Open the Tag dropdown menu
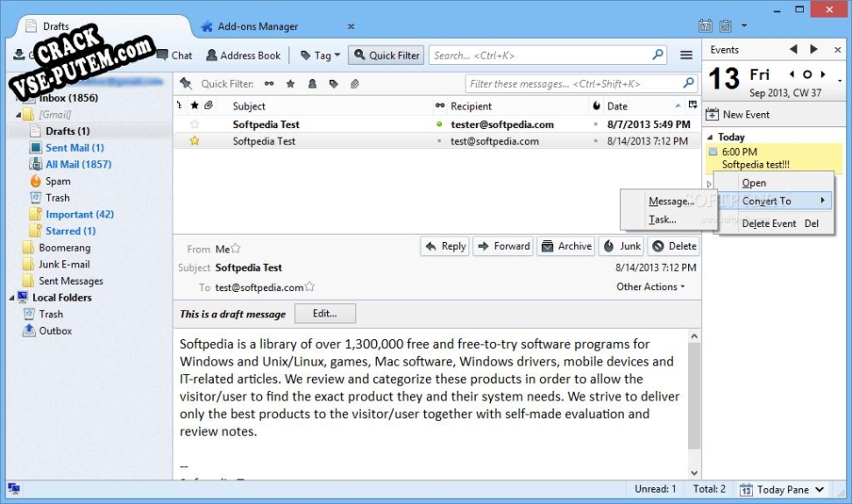 (320, 55)
